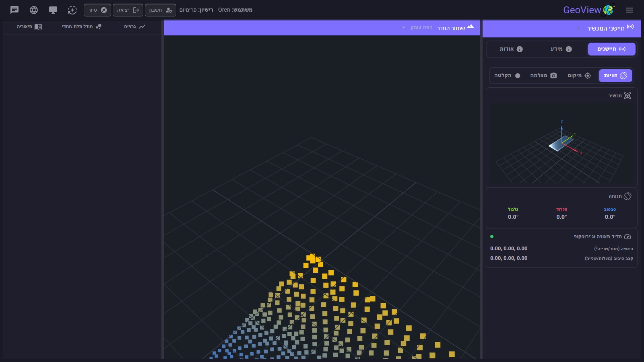Open the מפת עומק dropdown
The width and height of the screenshot is (644, 362).
[417, 27]
